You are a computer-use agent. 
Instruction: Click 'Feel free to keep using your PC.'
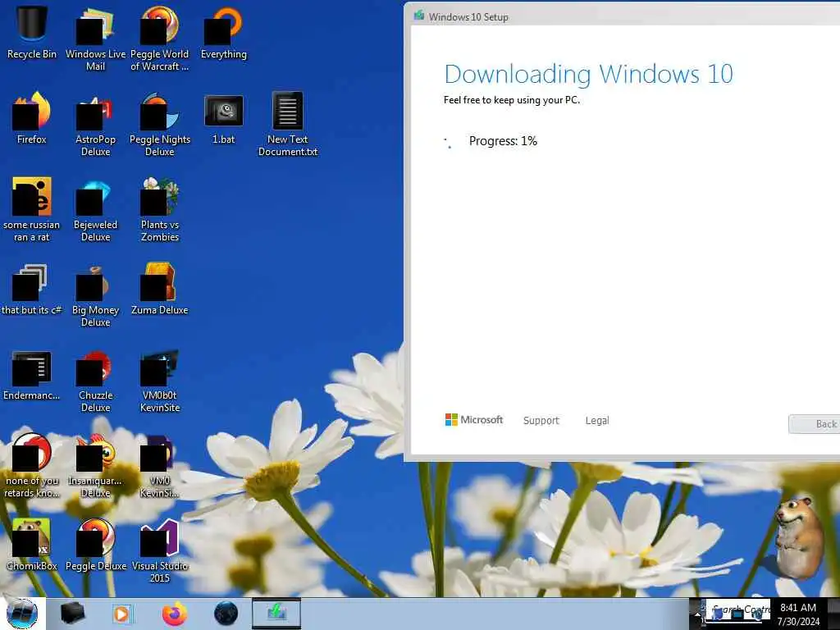(x=512, y=100)
